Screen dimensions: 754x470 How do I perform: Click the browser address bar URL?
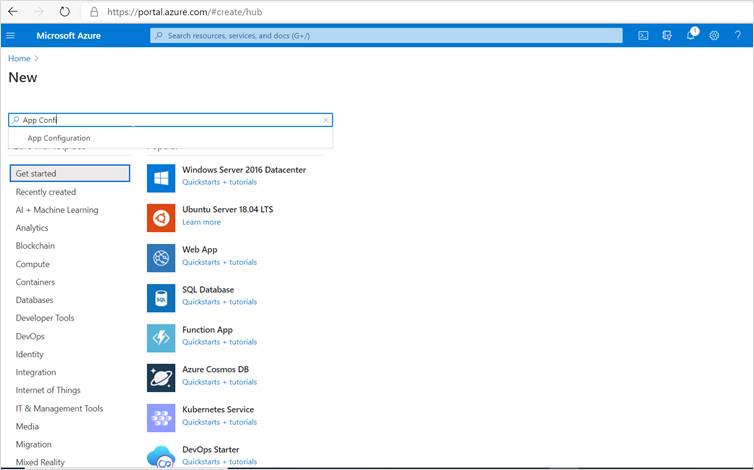184,12
